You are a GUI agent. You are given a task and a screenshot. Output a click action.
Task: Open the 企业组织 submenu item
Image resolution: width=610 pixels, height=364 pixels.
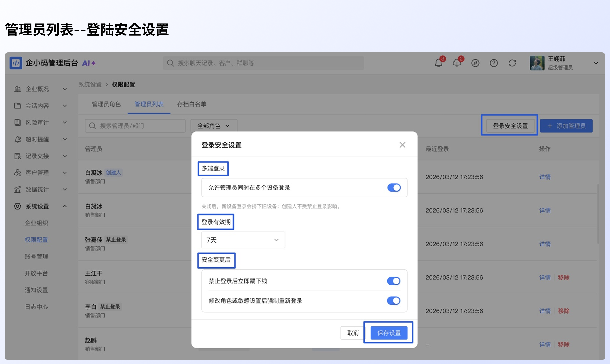36,223
